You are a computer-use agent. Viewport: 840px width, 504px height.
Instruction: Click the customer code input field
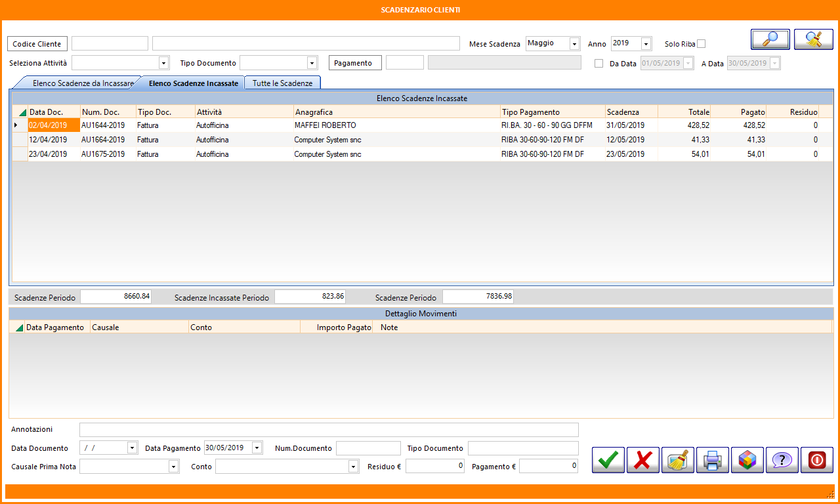110,43
